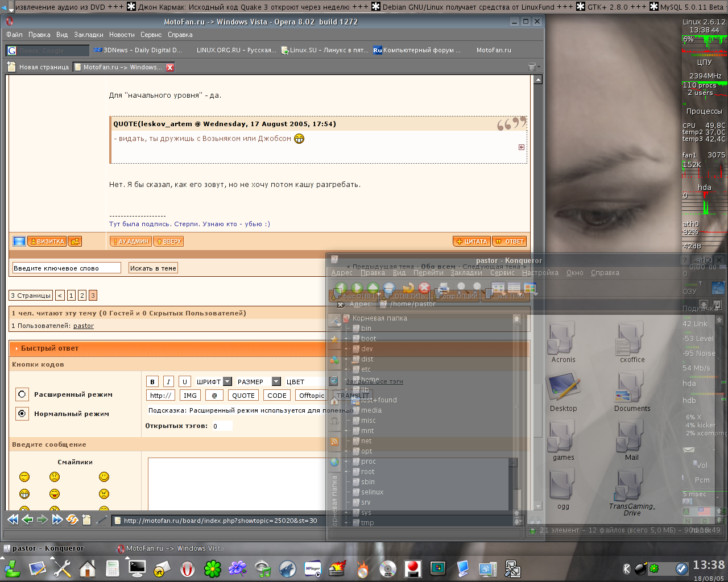
Task: Click the Искать в теме button
Action: 153,268
